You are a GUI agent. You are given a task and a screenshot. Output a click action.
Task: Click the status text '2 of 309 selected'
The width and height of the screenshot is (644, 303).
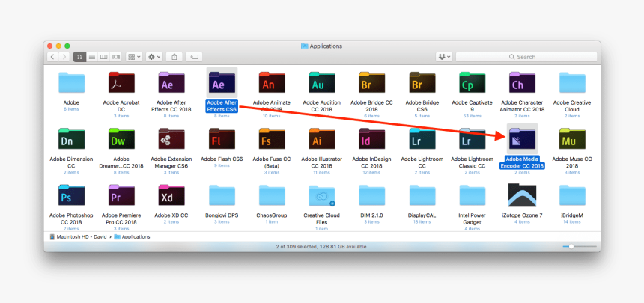(297, 247)
